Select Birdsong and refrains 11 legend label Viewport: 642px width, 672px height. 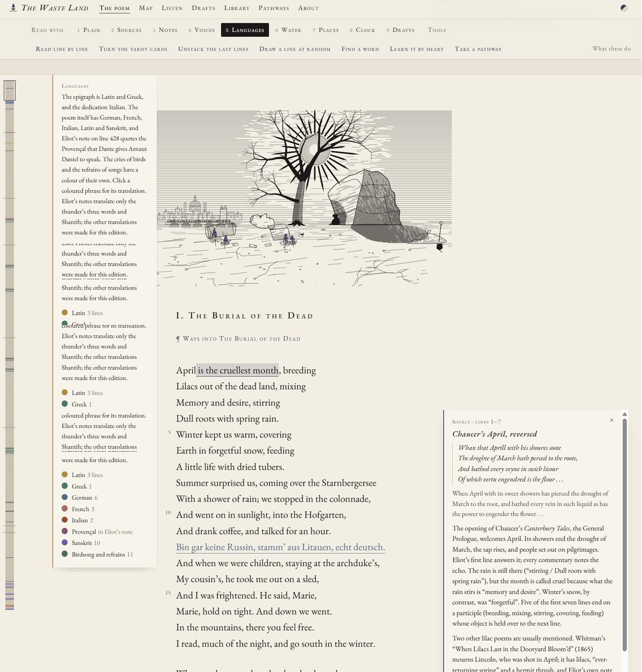[103, 554]
